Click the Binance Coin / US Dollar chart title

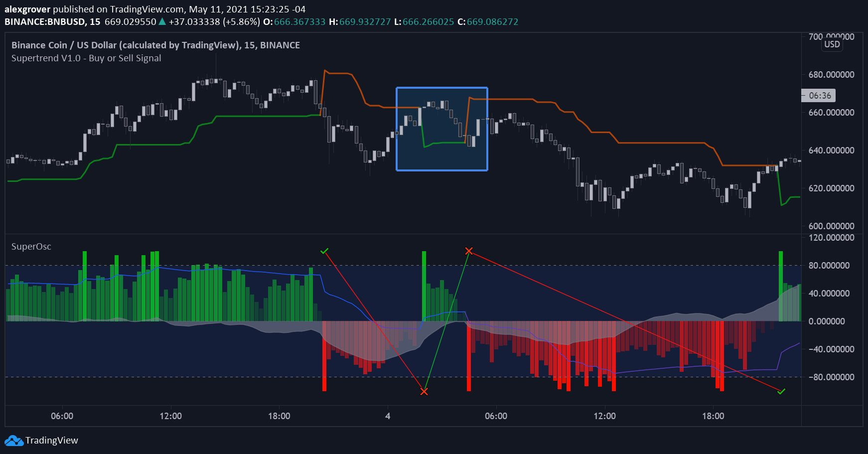click(155, 45)
